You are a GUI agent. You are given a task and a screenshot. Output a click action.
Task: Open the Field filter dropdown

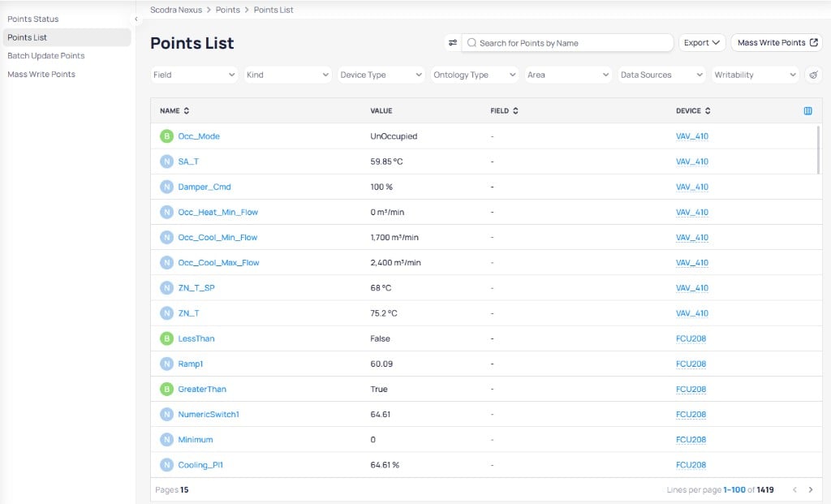point(194,75)
